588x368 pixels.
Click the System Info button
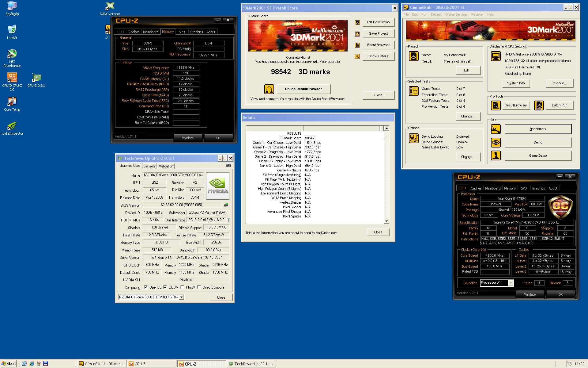516,83
